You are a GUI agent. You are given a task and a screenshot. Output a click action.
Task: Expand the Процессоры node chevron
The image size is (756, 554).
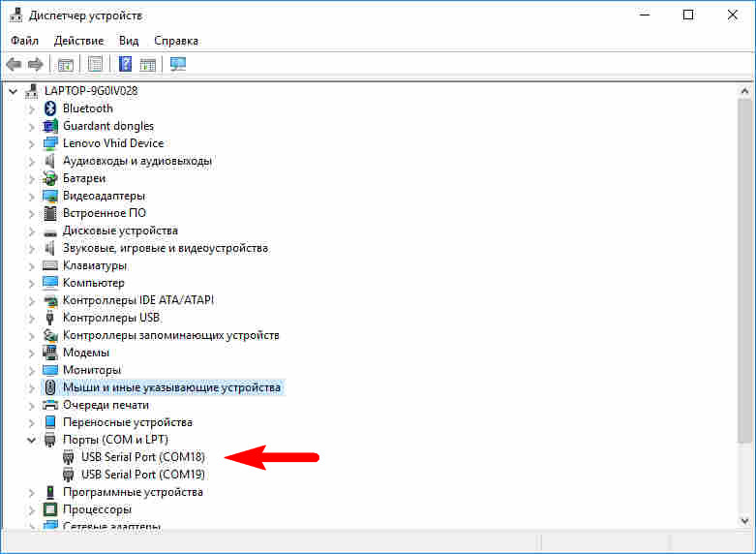pyautogui.click(x=31, y=510)
